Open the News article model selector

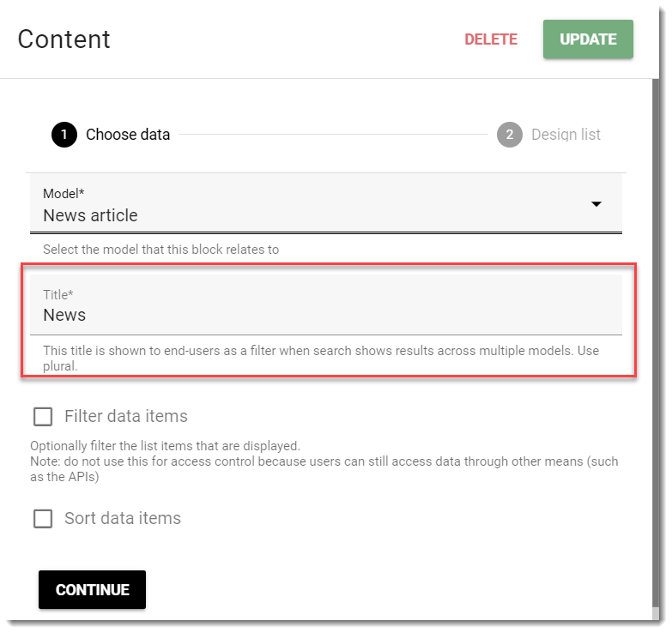(326, 204)
